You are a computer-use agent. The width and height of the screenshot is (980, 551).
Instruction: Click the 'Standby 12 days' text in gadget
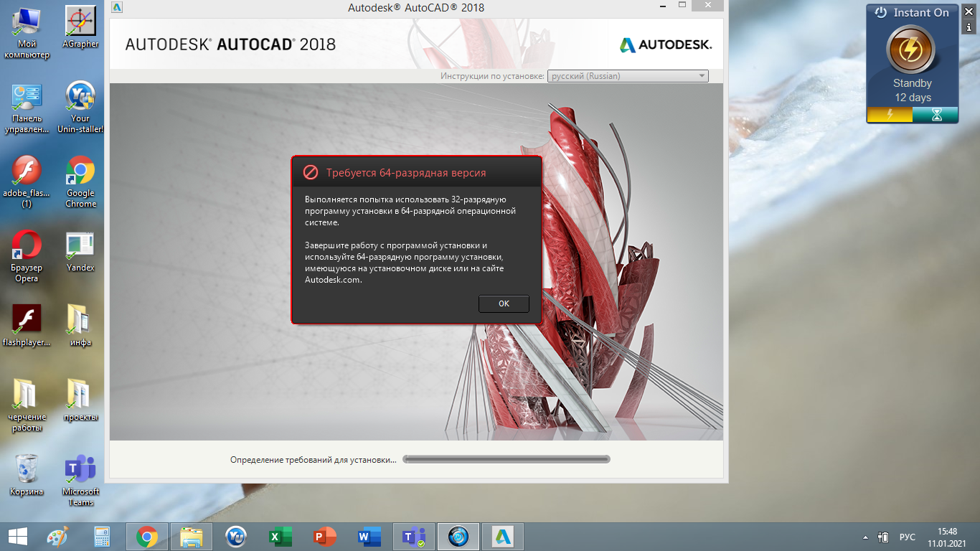coord(913,90)
